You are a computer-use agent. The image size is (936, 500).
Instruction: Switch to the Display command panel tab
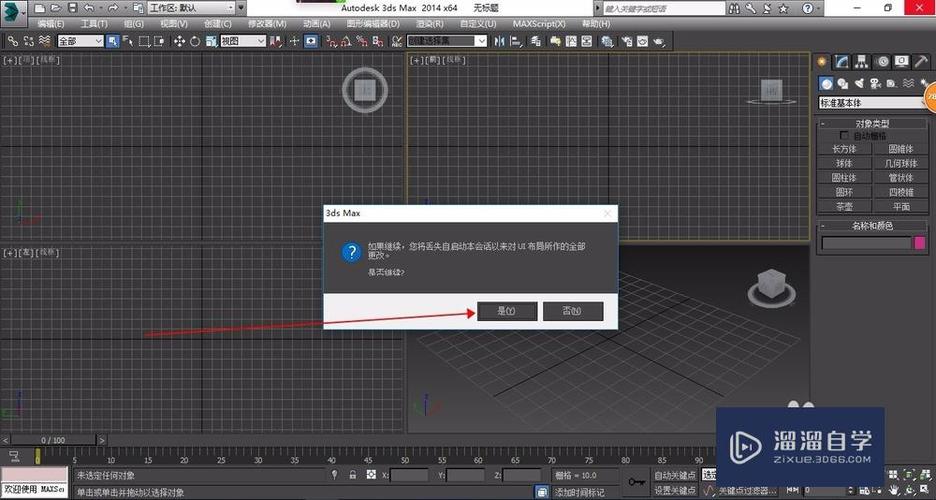[901, 61]
